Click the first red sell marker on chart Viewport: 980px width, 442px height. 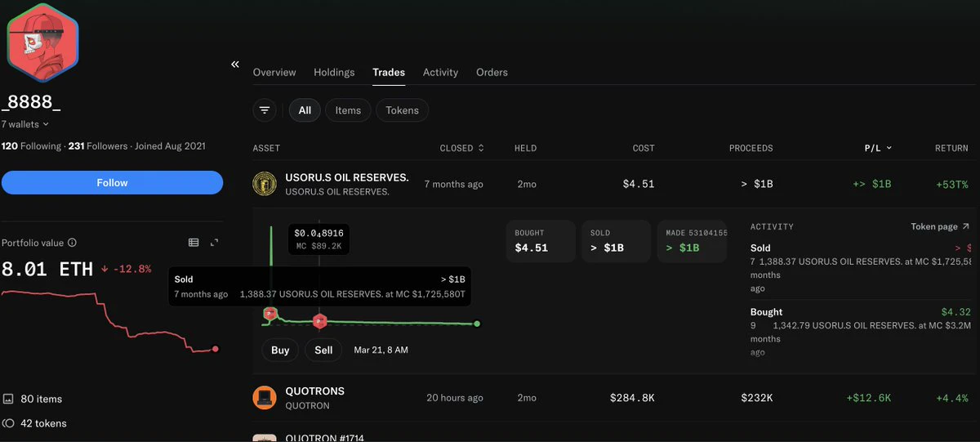click(270, 313)
